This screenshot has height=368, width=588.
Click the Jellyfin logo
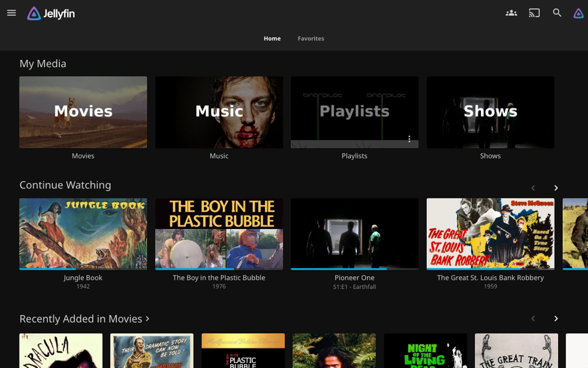(51, 14)
